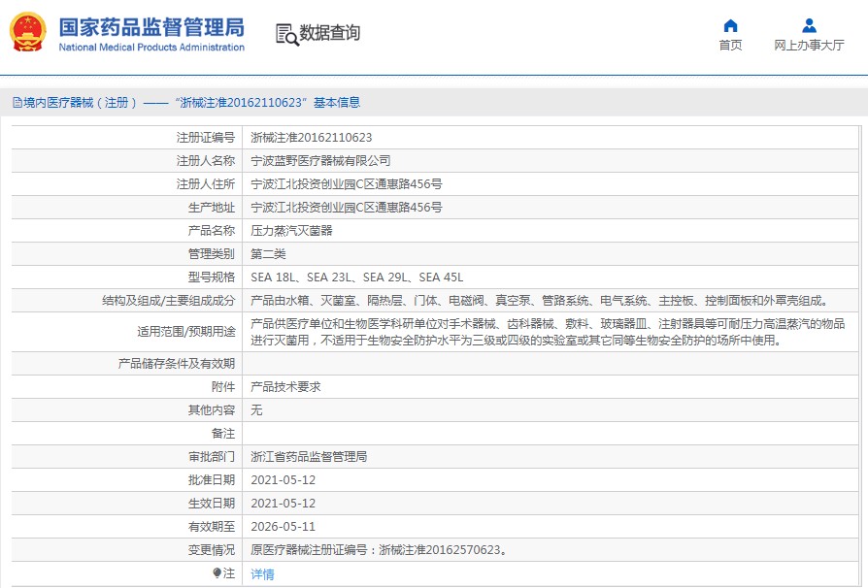868x588 pixels.
Task: Click the 批准日期 value 2021-05-12
Action: tap(283, 479)
